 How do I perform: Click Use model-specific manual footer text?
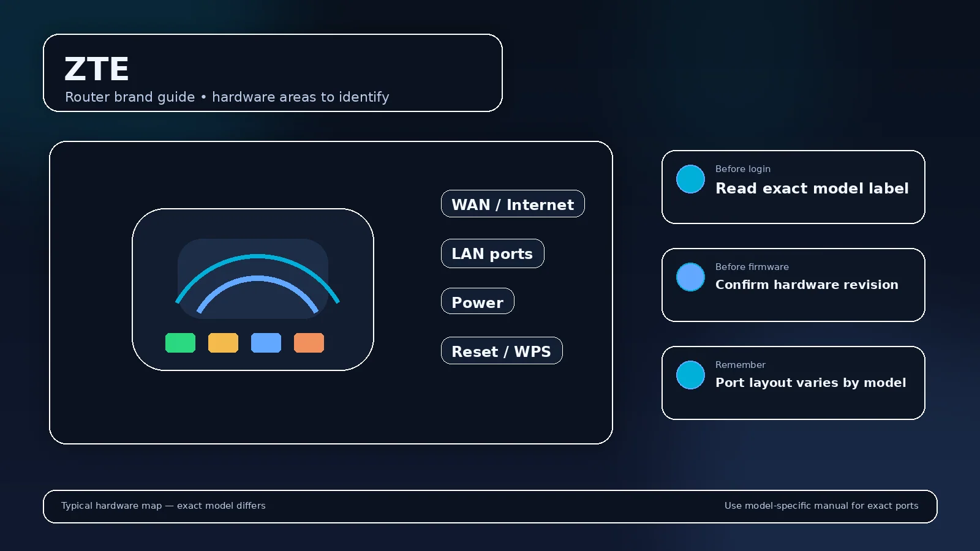[x=821, y=506]
